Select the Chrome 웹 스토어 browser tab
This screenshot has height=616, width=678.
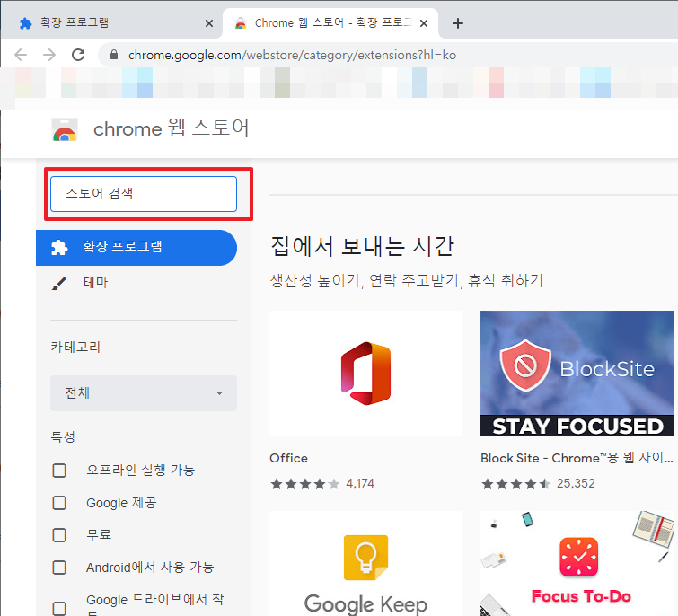coord(330,23)
